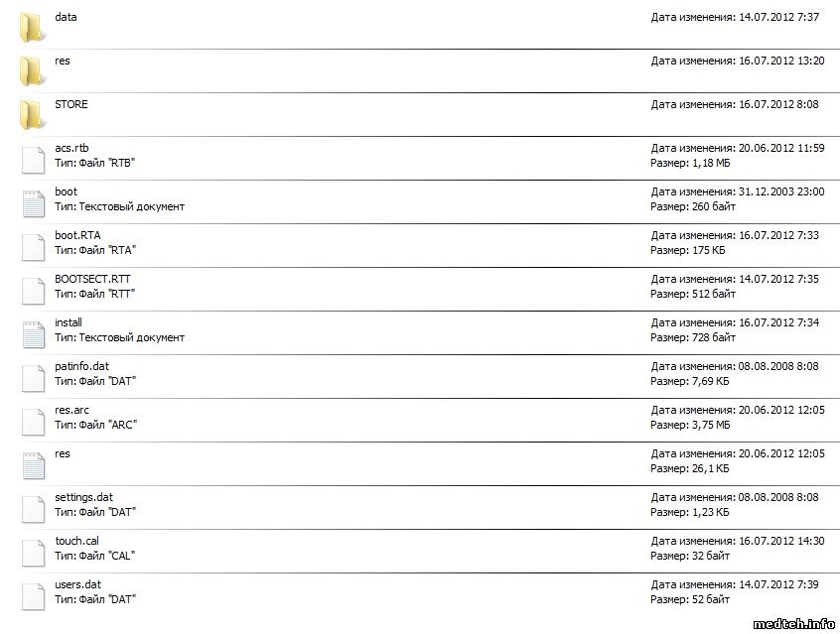The width and height of the screenshot is (840, 634).
Task: Select the install text document icon
Action: [34, 332]
